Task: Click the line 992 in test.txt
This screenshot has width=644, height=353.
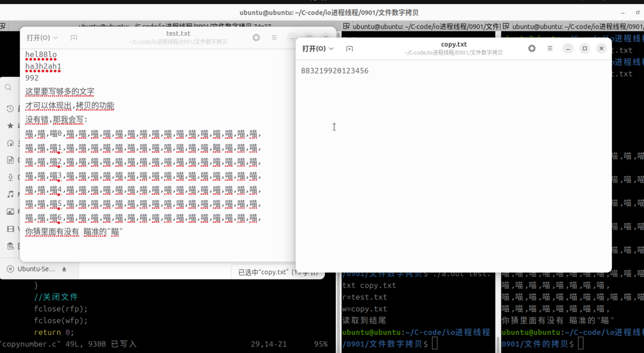Action: pos(32,78)
